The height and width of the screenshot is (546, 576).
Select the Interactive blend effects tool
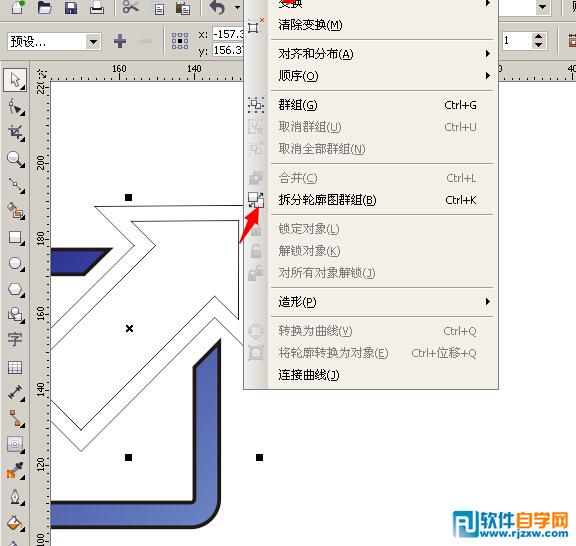tap(15, 444)
